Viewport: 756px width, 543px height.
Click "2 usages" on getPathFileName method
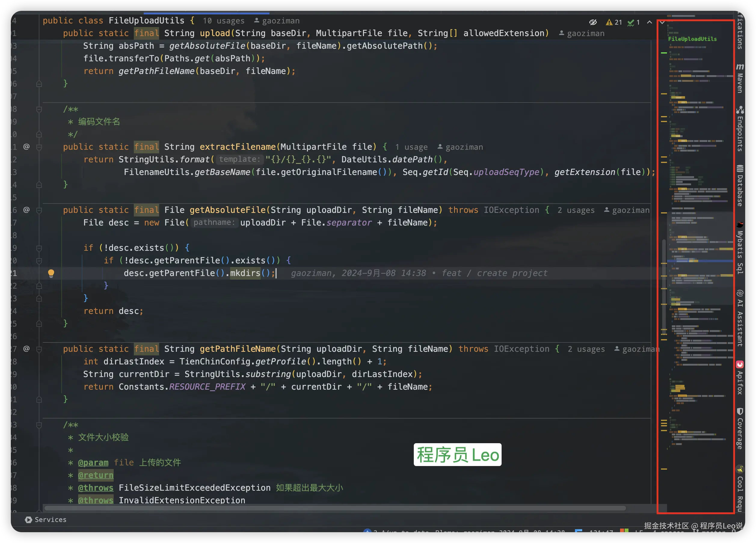pyautogui.click(x=586, y=349)
